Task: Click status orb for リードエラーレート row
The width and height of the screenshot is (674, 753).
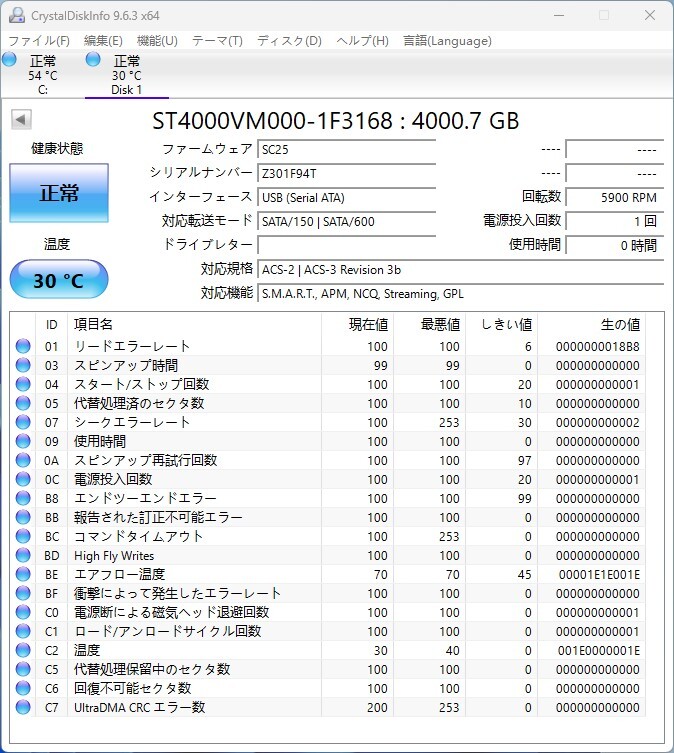Action: click(x=23, y=346)
